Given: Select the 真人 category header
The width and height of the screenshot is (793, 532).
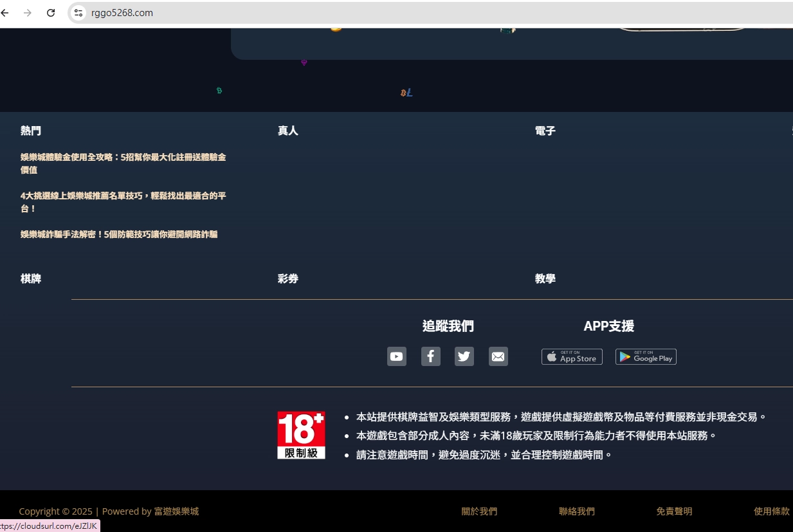Looking at the screenshot, I should (287, 131).
